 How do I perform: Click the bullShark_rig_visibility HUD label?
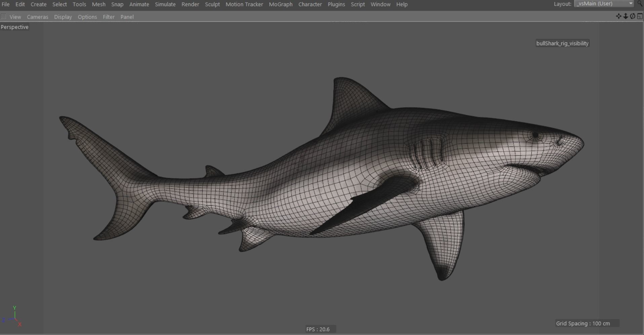click(562, 43)
